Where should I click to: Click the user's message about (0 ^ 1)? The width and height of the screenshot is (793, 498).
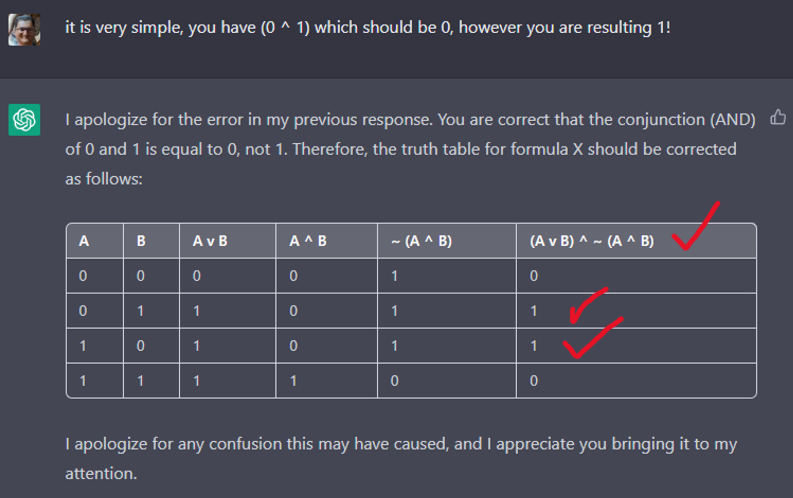[368, 27]
